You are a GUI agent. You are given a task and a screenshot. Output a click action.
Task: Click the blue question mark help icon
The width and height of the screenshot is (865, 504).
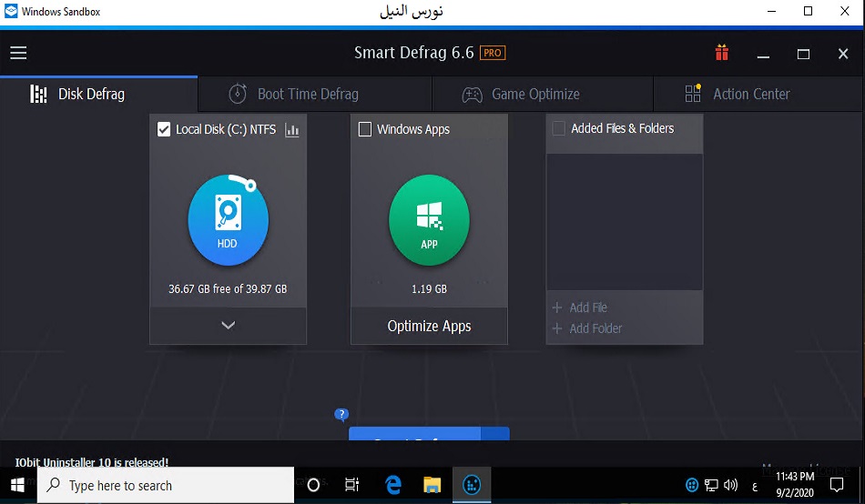tap(341, 415)
